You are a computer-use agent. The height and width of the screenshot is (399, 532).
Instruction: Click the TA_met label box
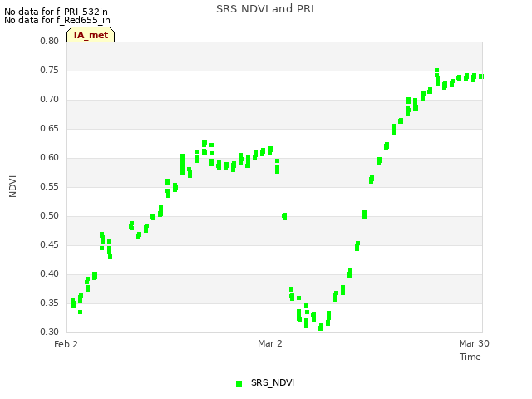(x=91, y=35)
